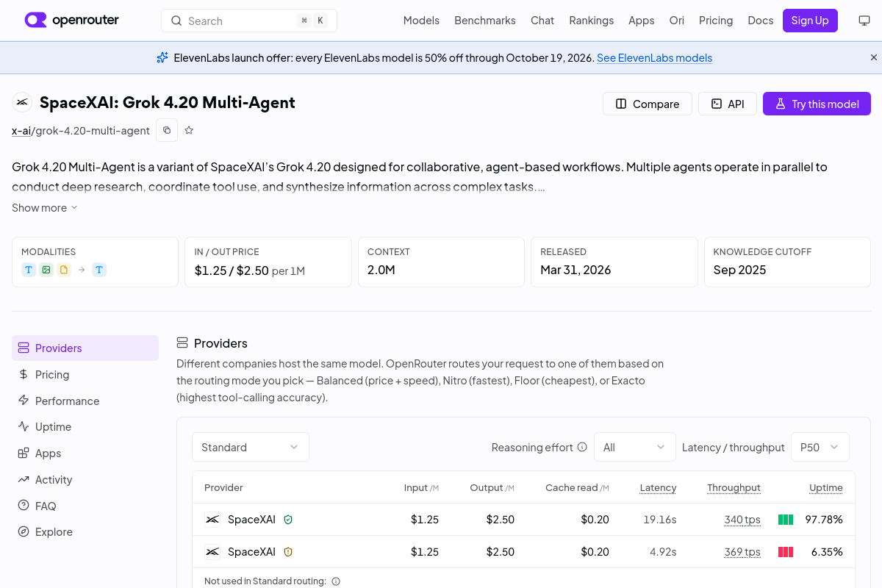Favorite the model with the star icon
The image size is (882, 588).
pos(189,130)
